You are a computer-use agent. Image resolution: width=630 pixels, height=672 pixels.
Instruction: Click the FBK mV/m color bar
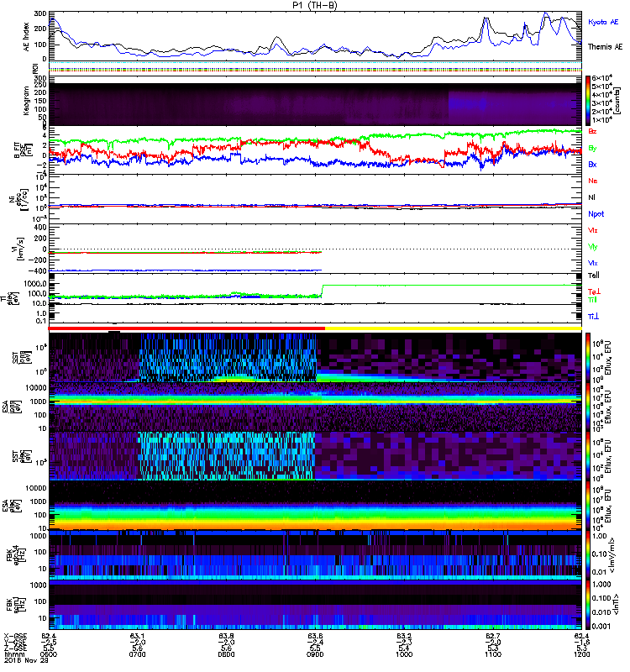pos(588,555)
